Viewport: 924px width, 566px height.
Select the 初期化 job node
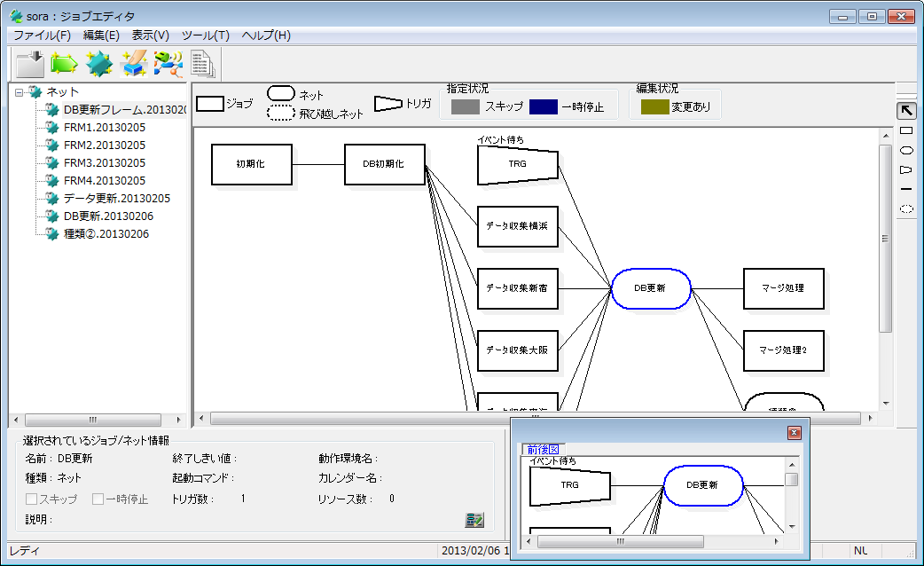252,164
